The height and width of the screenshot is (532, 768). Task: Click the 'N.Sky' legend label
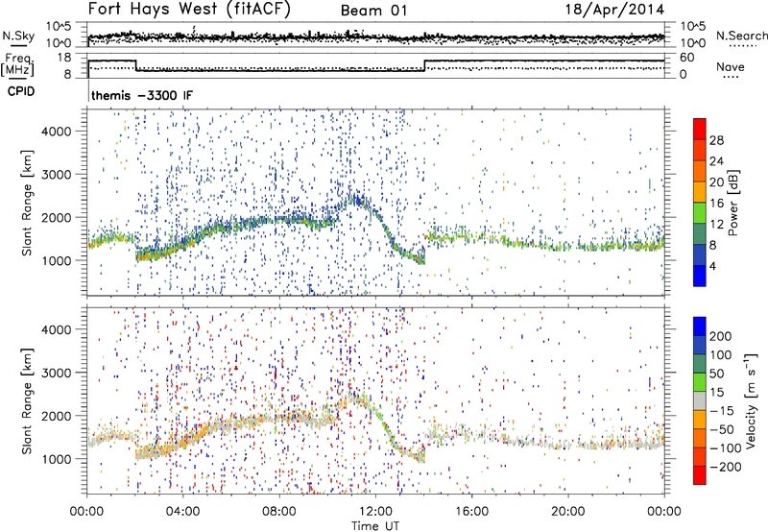click(x=18, y=36)
